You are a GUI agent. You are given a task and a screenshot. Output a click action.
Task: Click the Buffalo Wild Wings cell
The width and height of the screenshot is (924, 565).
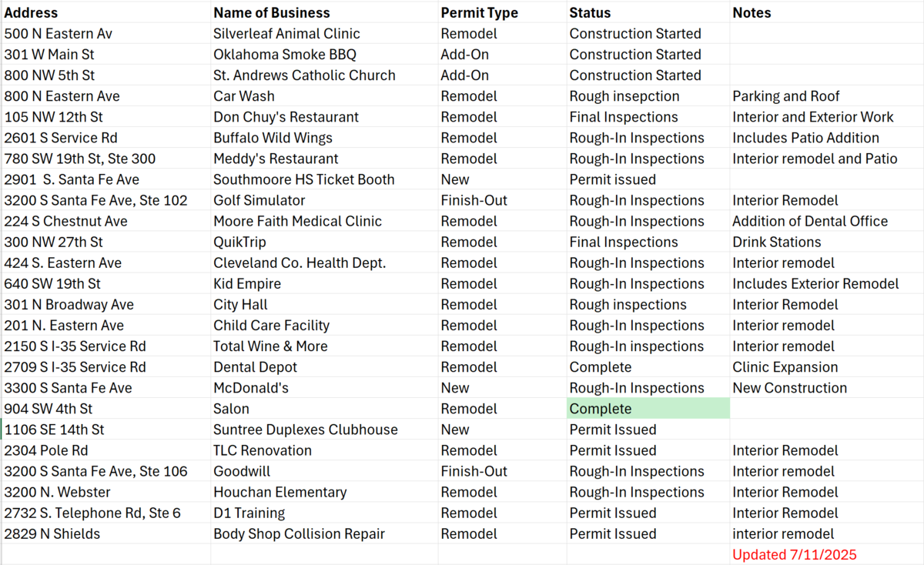click(x=324, y=138)
